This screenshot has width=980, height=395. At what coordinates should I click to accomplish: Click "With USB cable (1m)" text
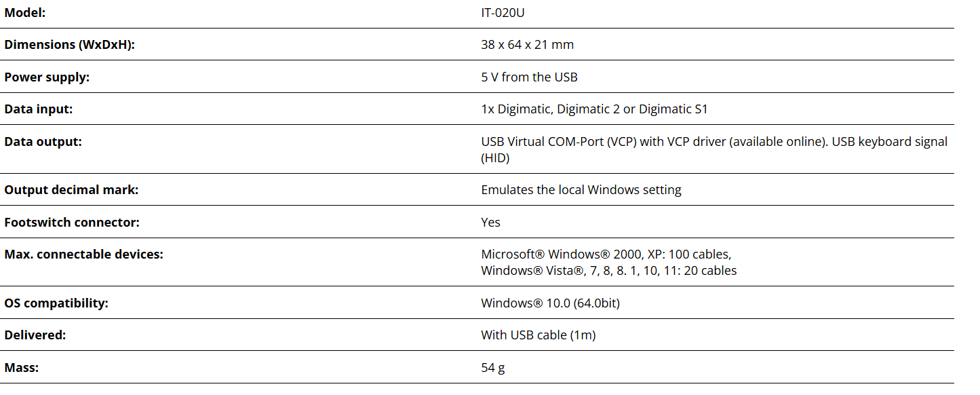(x=538, y=335)
